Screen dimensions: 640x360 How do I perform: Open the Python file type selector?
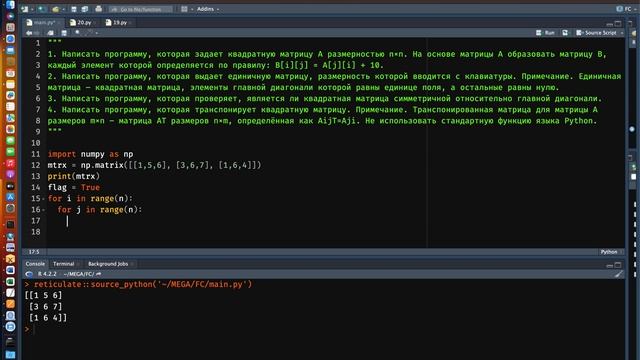point(611,252)
